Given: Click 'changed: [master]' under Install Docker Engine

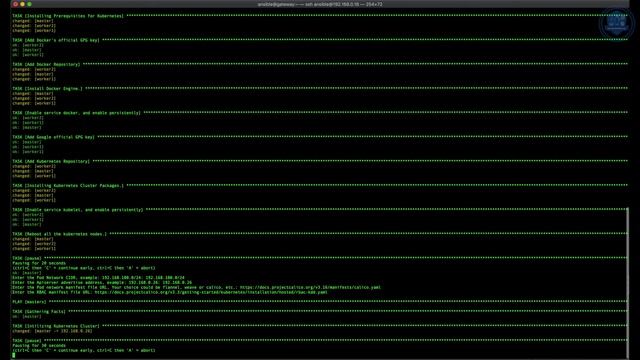Looking at the screenshot, I should [33, 93].
